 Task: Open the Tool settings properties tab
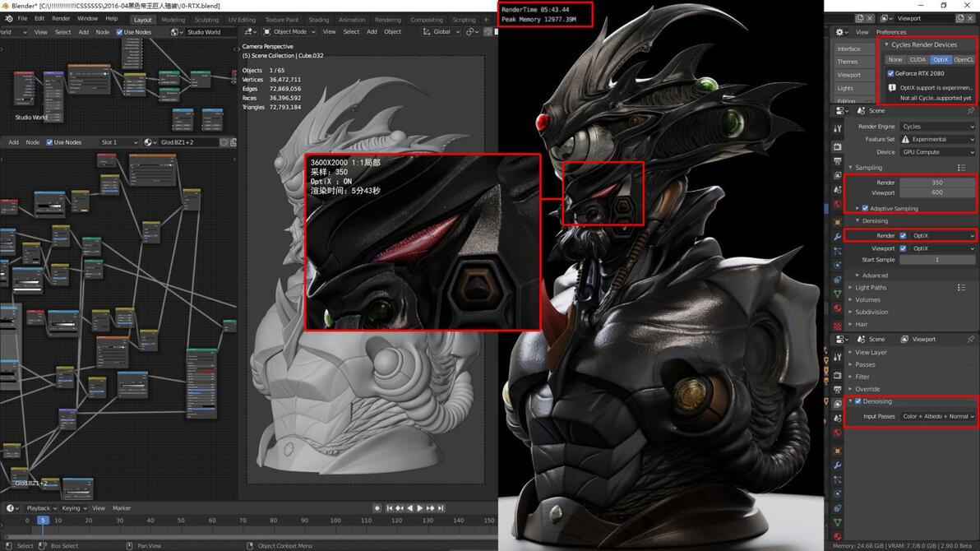(x=838, y=128)
